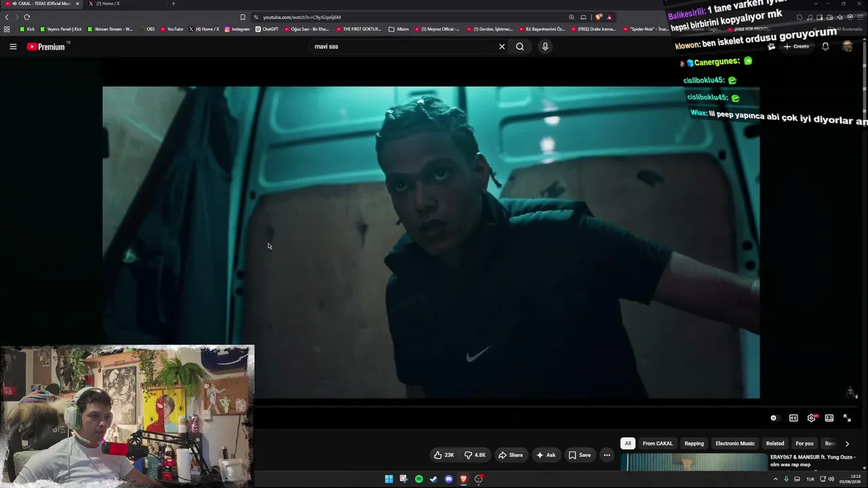The image size is (868, 488).
Task: Open the zoom magnifier in the address bar
Action: point(572,17)
